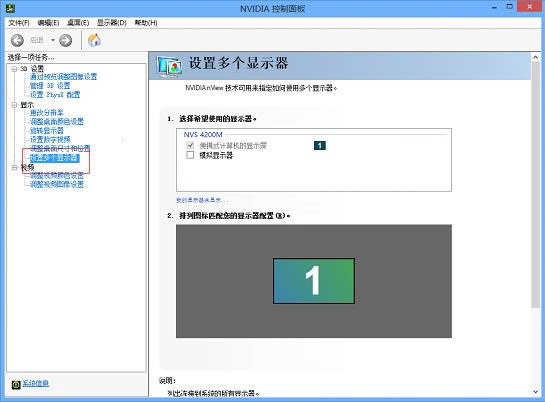Select 管理 3D 设置 in tree
This screenshot has height=402, width=545.
point(50,85)
